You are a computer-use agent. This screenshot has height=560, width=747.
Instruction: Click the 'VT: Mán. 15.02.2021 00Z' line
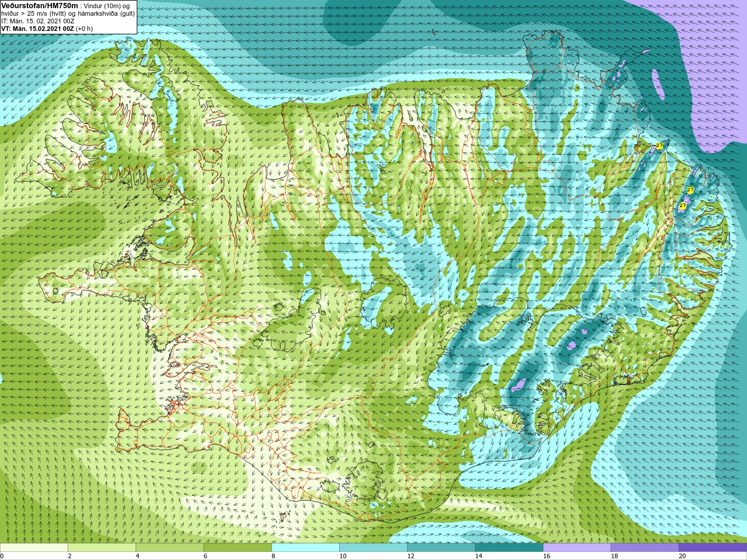click(38, 29)
